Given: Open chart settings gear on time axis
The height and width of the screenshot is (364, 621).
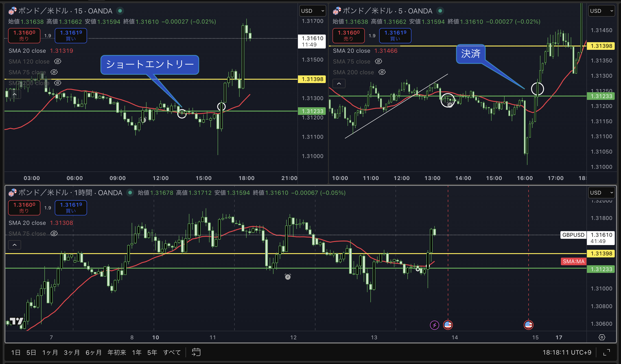Looking at the screenshot, I should (x=601, y=337).
